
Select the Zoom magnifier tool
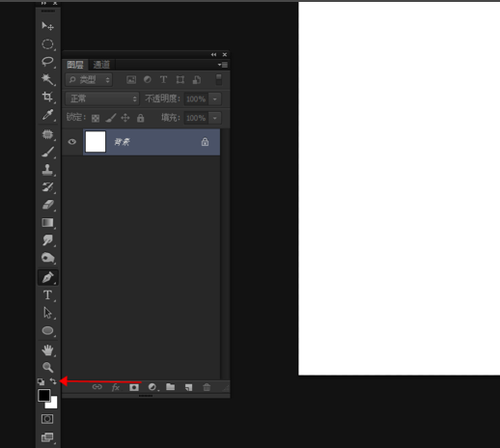[47, 367]
